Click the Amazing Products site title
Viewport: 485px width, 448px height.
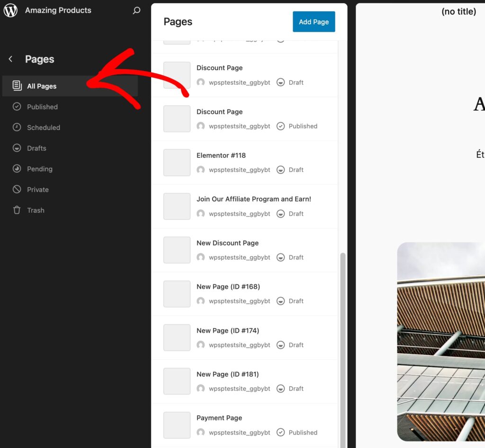(58, 10)
